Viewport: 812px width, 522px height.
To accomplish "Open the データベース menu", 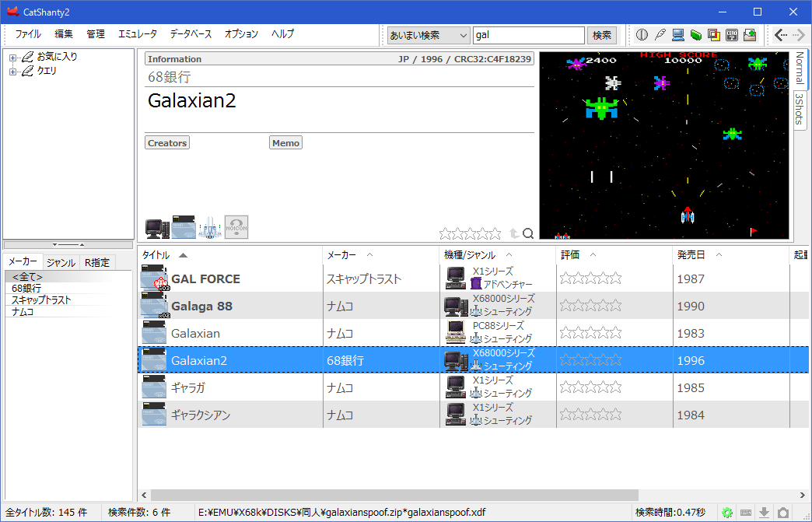I will tap(191, 34).
